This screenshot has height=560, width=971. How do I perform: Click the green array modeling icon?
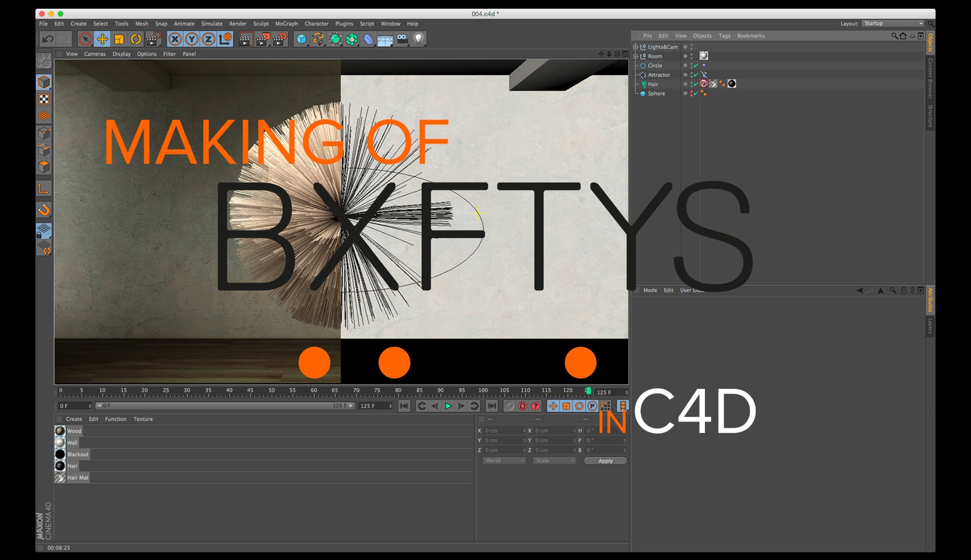[352, 39]
